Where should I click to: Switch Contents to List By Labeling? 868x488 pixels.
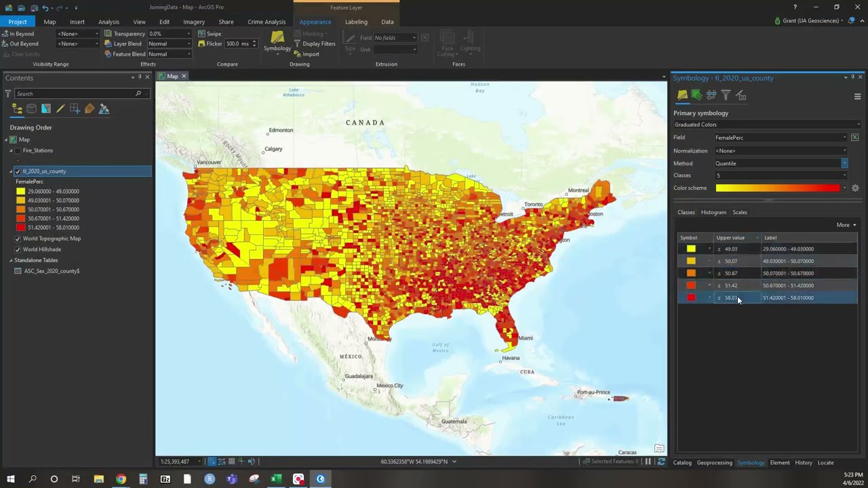[x=90, y=108]
